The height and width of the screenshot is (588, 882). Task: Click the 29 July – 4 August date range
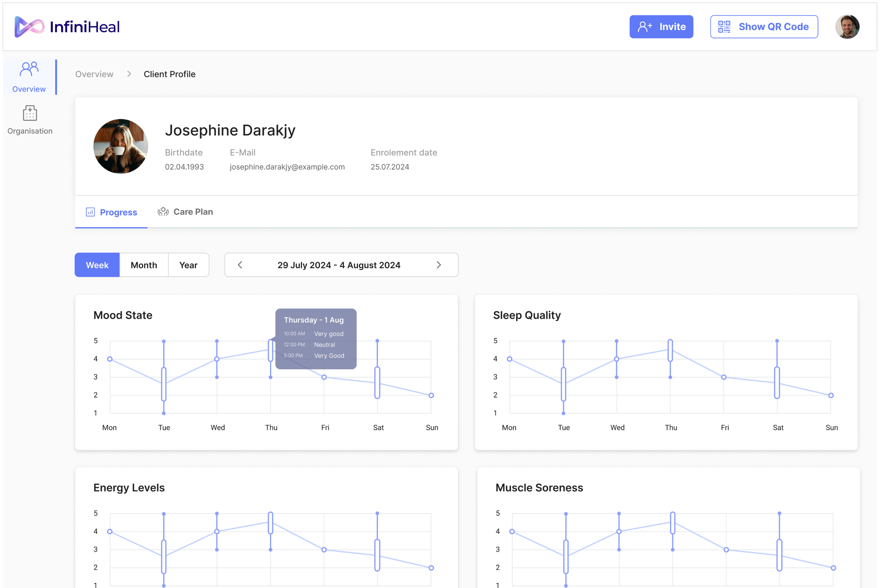339,265
